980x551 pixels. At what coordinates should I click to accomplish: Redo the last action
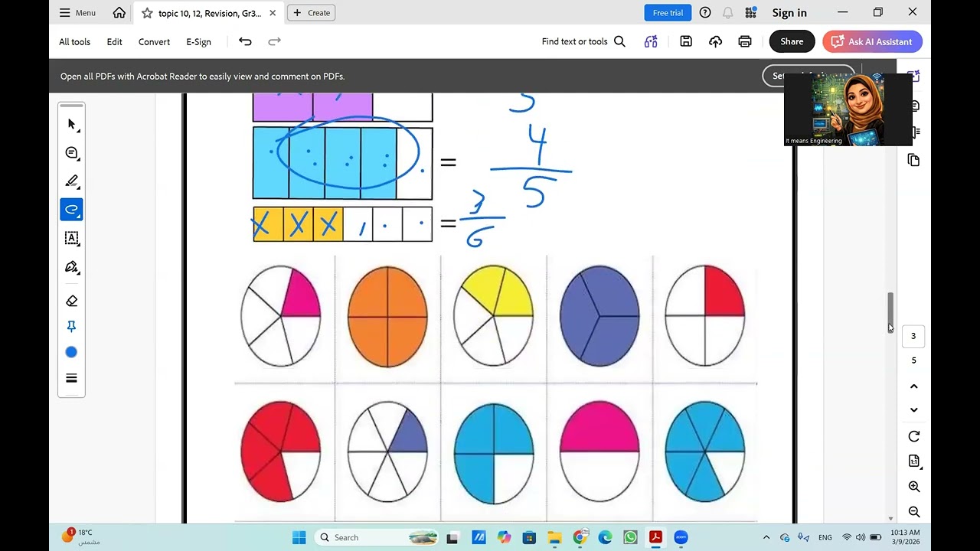pyautogui.click(x=274, y=41)
